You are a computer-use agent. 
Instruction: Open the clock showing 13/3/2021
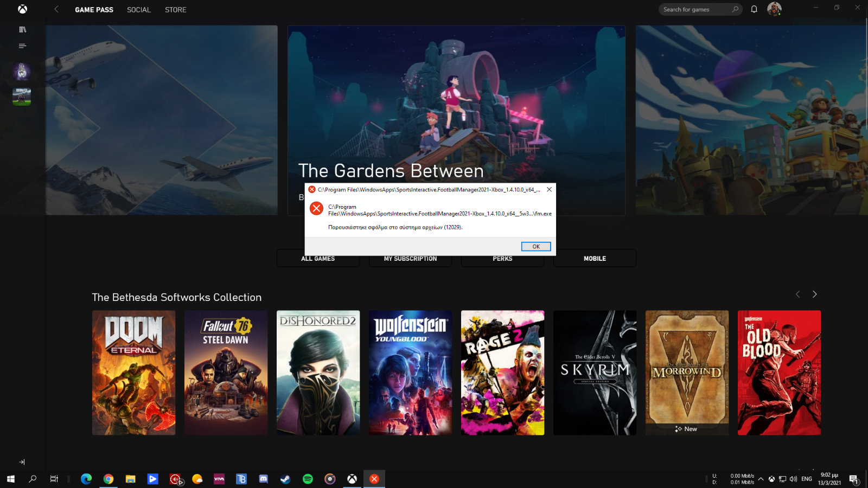point(829,479)
